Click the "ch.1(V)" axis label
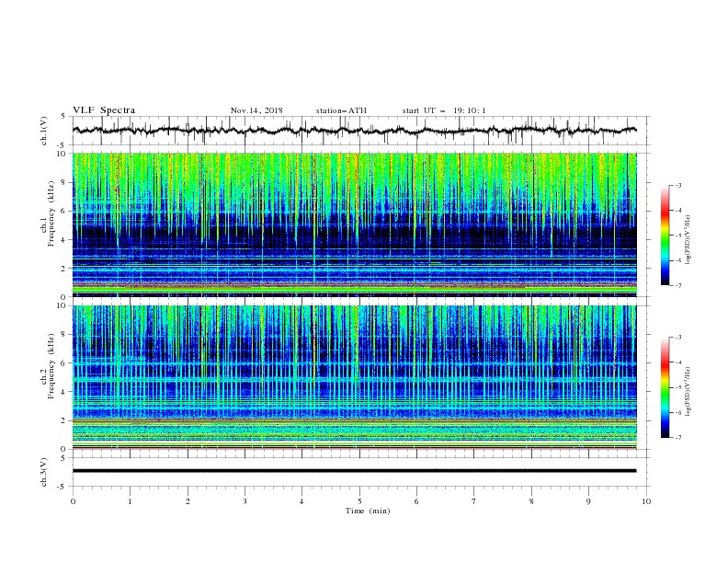Screen dimensions: 728x563 44,131
